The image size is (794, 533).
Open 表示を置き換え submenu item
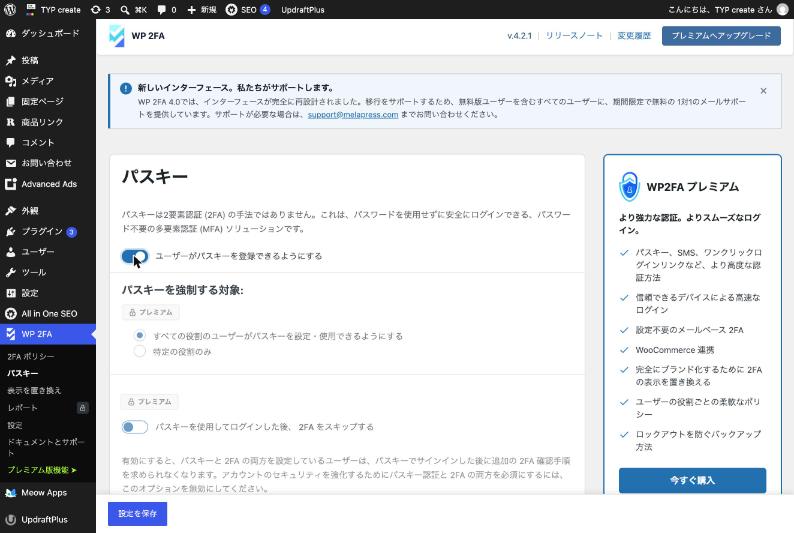(34, 390)
